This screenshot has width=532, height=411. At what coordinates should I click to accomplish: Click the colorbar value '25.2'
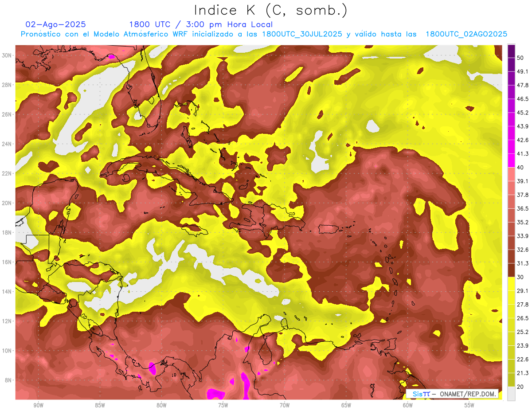[522, 332]
